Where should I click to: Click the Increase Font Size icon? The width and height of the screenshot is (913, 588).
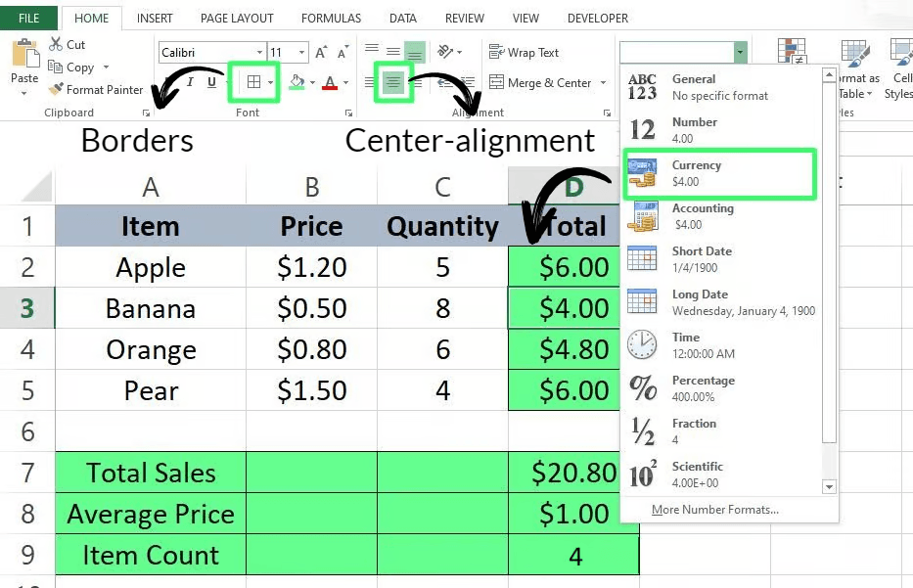click(x=321, y=53)
